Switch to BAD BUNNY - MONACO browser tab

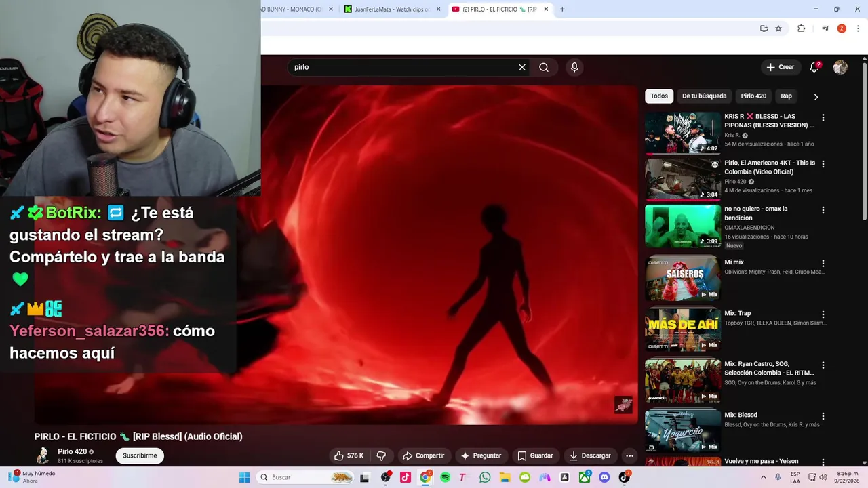(294, 9)
